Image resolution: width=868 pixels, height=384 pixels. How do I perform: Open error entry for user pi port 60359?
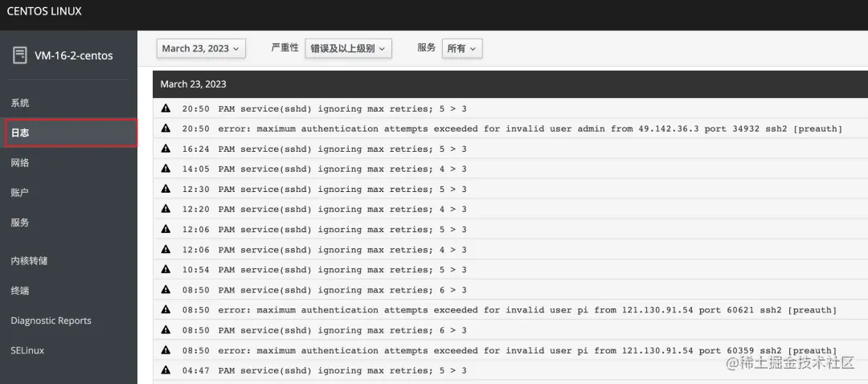pyautogui.click(x=510, y=350)
